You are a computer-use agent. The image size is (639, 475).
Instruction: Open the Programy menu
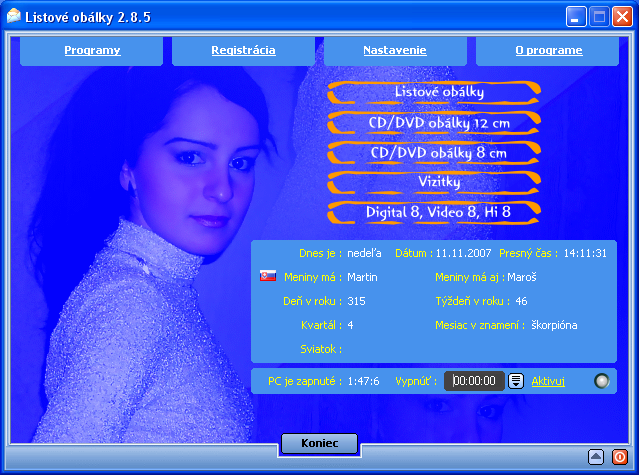92,50
